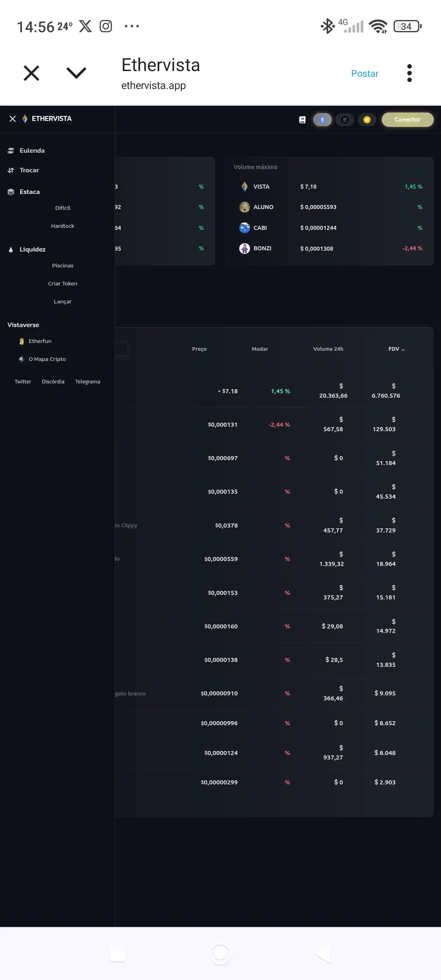Click the Liquidez droplet icon

pyautogui.click(x=11, y=249)
